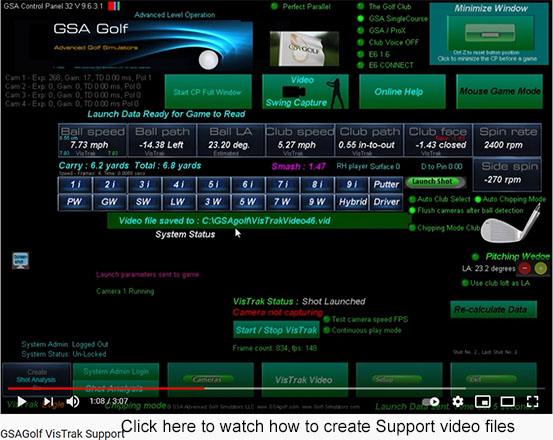553x440 pixels.
Task: Select E6 CONNECT option
Action: coord(360,65)
